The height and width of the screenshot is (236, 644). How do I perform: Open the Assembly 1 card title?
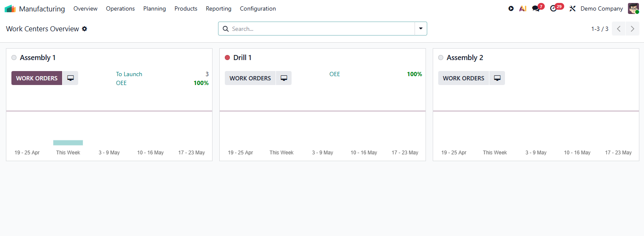(38, 58)
